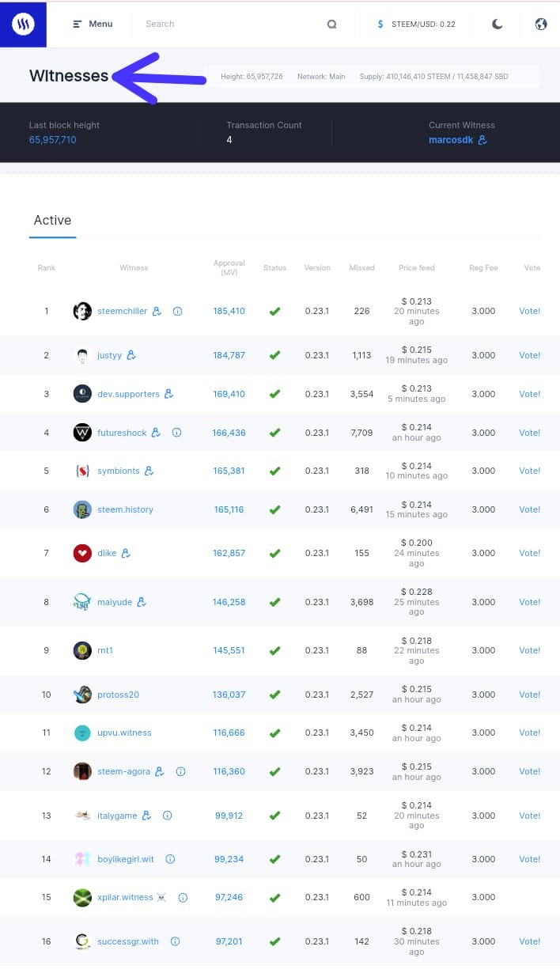Select the Active tab

pos(52,221)
